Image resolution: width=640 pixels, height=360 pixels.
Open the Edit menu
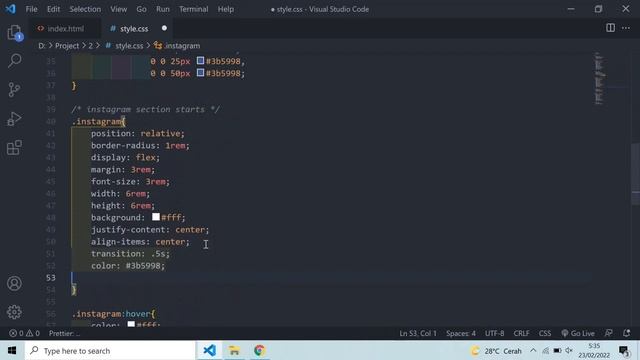53,9
